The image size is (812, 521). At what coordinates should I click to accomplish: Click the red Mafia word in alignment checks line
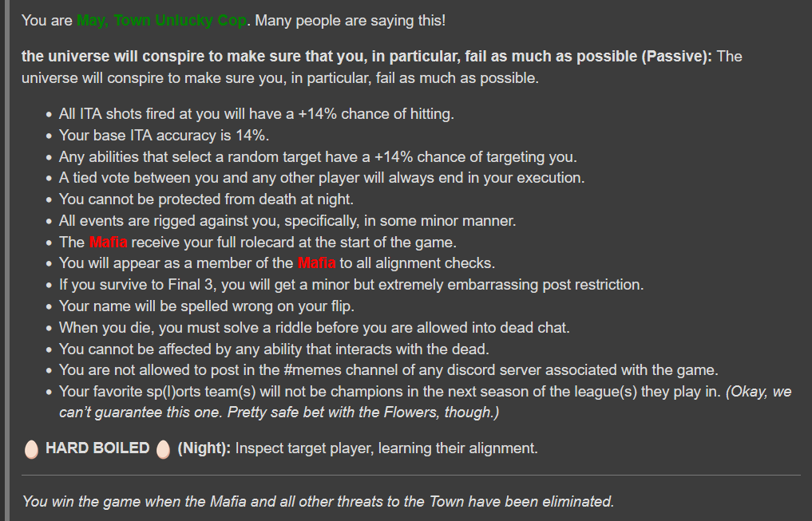point(316,262)
